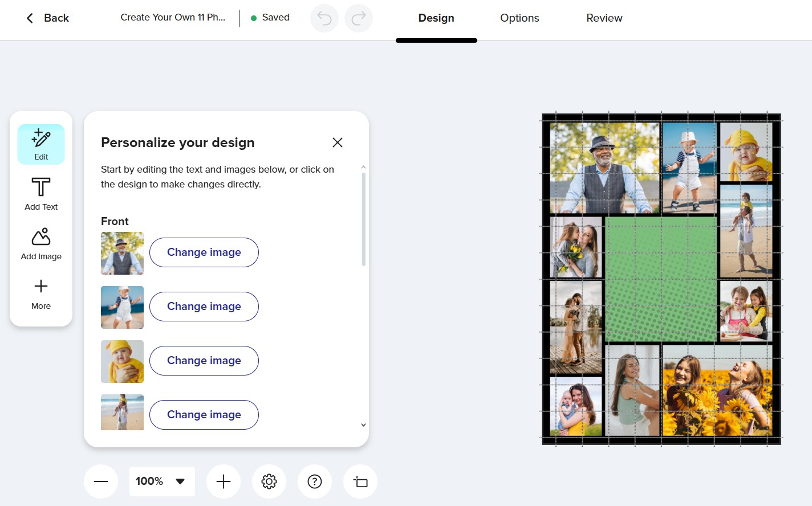Select the Edit tool in sidebar
Screen dimensions: 812x506
tap(41, 145)
